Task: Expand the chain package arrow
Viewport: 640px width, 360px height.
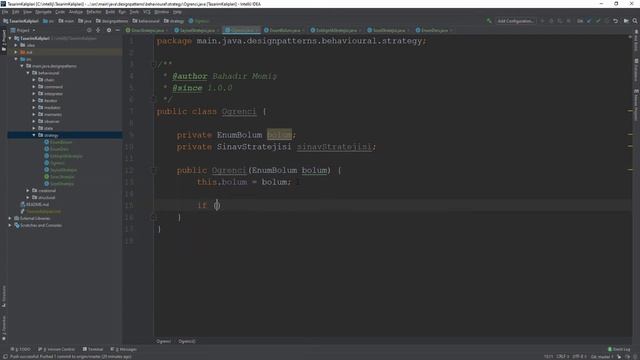Action: click(x=34, y=80)
